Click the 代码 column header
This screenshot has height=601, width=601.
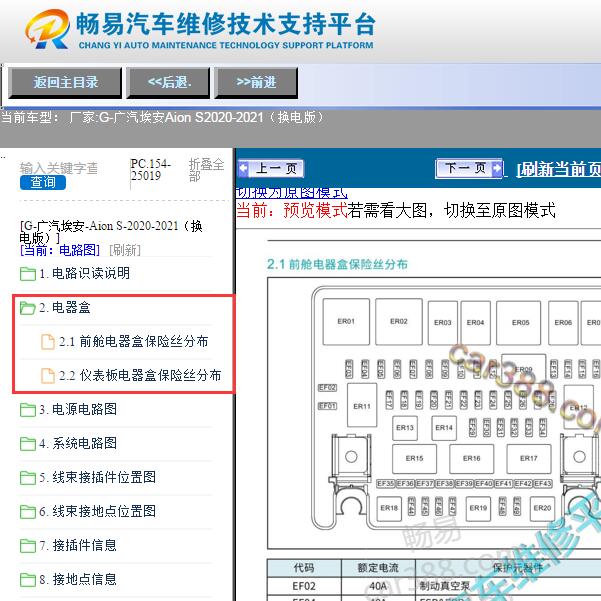tap(304, 568)
